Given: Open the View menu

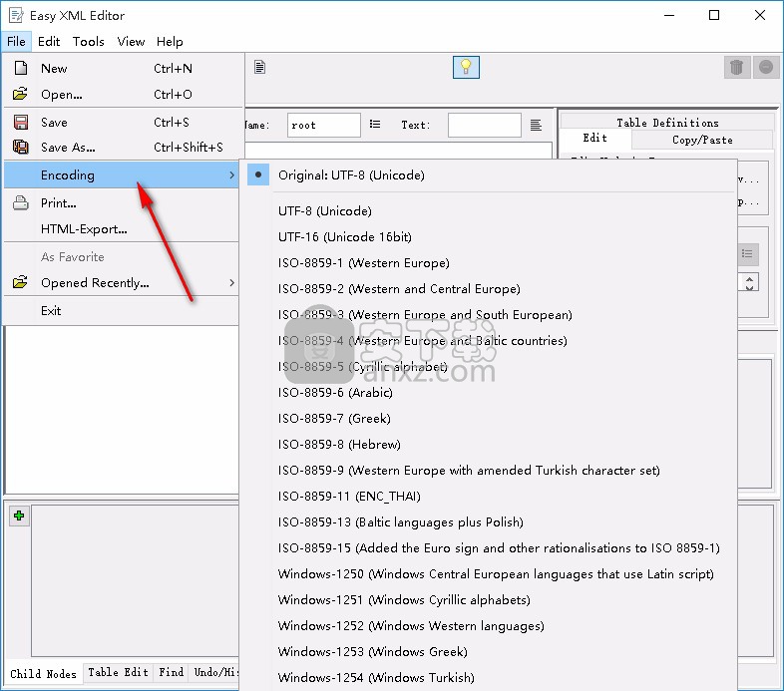Looking at the screenshot, I should [131, 42].
